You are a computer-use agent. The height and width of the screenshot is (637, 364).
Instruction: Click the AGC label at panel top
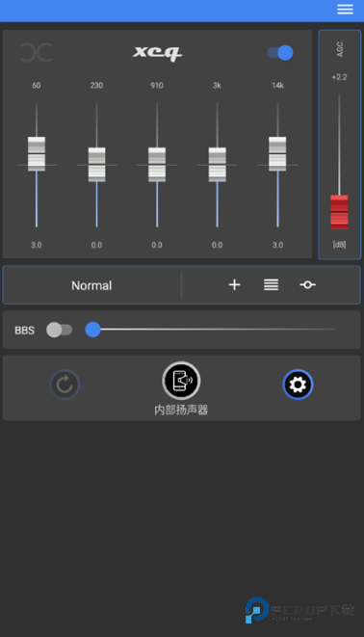click(x=340, y=49)
